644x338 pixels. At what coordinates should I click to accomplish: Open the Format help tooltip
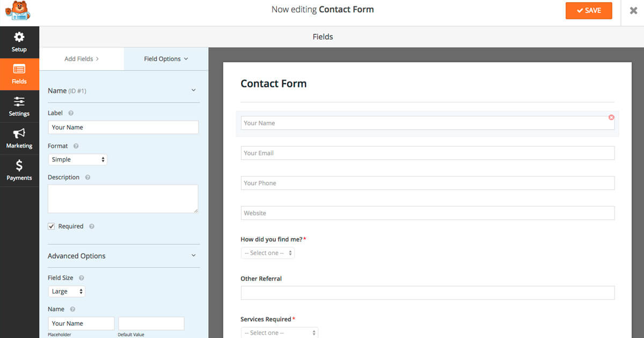point(75,145)
